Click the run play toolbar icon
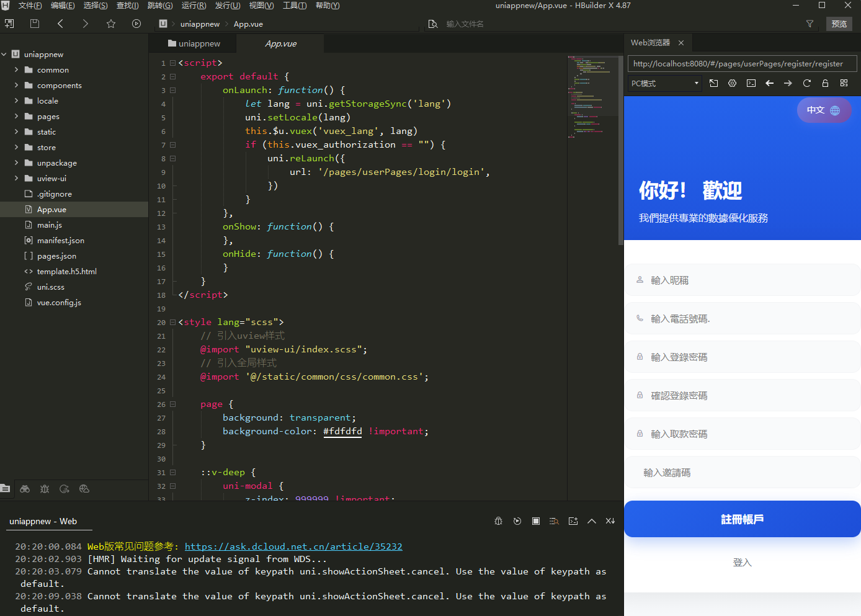This screenshot has width=861, height=616. tap(136, 24)
